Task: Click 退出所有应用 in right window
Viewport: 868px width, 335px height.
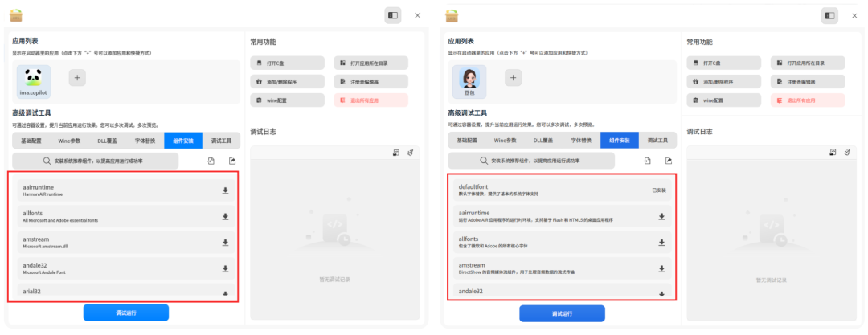Action: (807, 100)
